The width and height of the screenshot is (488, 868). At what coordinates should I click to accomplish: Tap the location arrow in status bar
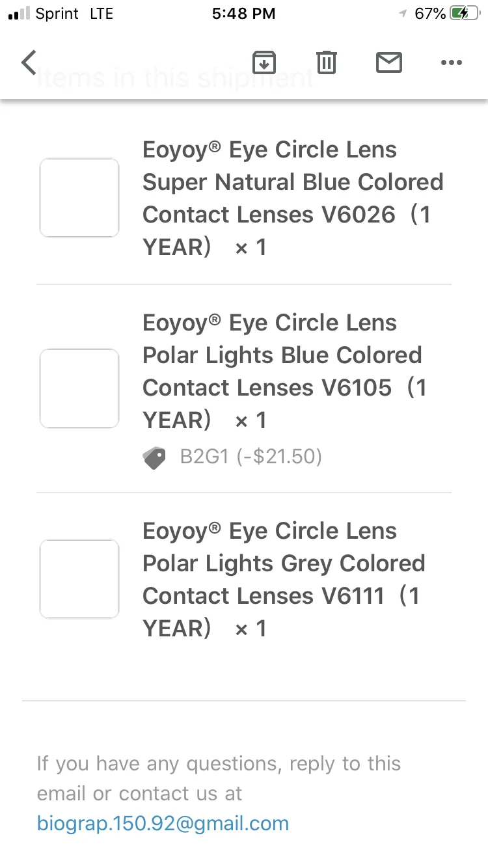[x=403, y=14]
